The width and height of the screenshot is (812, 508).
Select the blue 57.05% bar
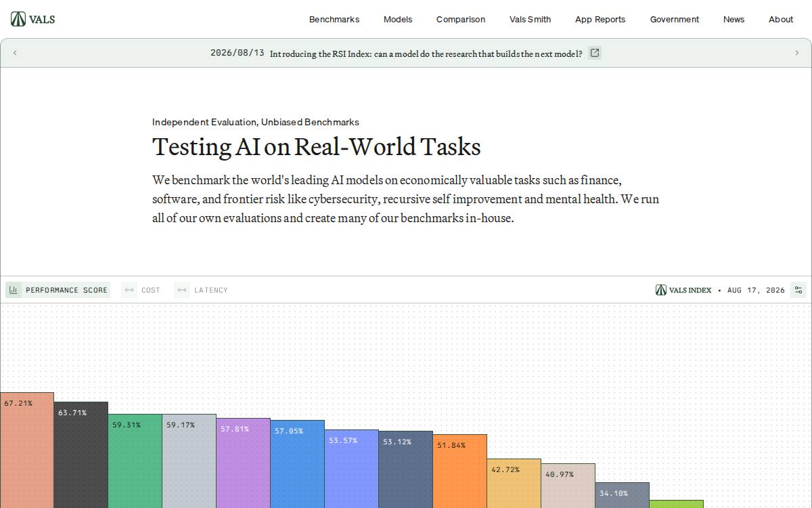298,464
